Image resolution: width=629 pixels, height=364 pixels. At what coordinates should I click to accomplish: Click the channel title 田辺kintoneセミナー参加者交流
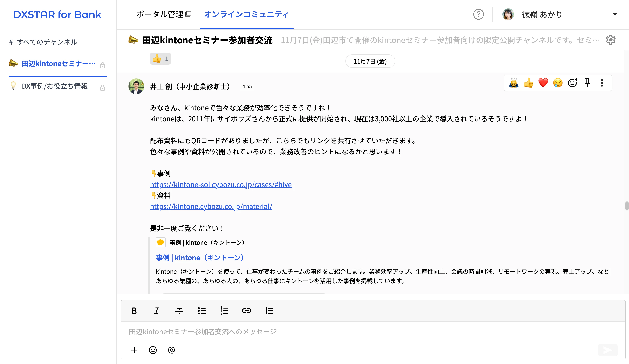[x=207, y=40]
